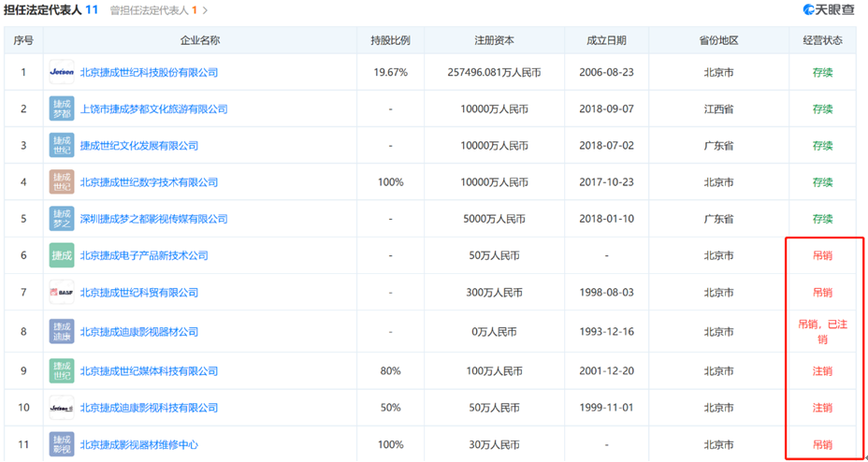Click the 2017-10-23 date cell
This screenshot has width=868, height=462.
pos(607,182)
